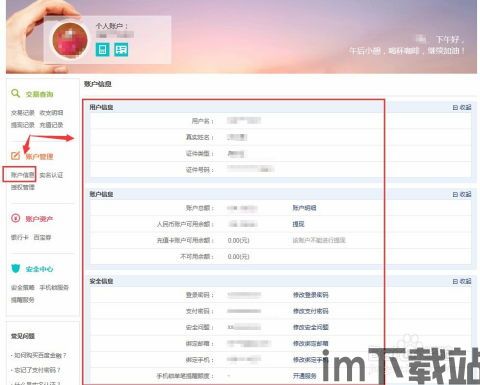Open 提现记录 in the sidebar
This screenshot has width=480, height=385.
23,125
